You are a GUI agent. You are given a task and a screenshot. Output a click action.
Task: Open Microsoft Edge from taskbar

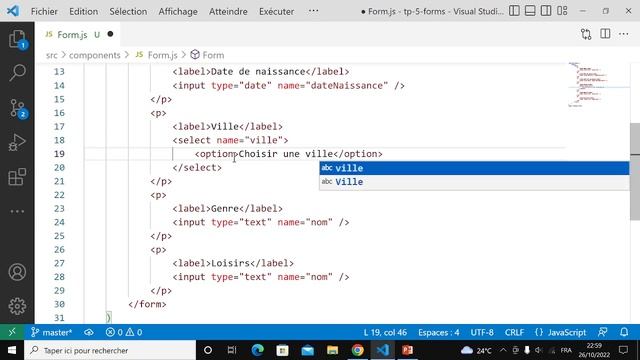click(258, 350)
